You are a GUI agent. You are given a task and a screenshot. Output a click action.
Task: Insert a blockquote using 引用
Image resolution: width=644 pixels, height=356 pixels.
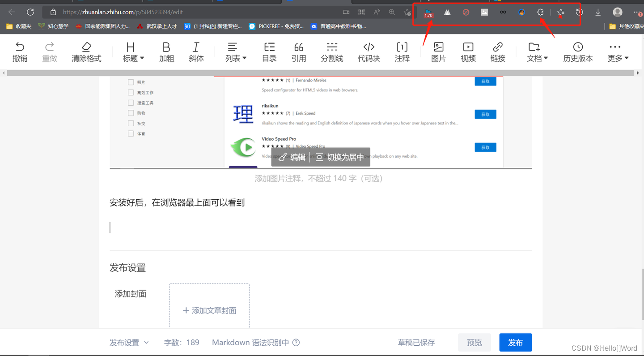pyautogui.click(x=299, y=52)
